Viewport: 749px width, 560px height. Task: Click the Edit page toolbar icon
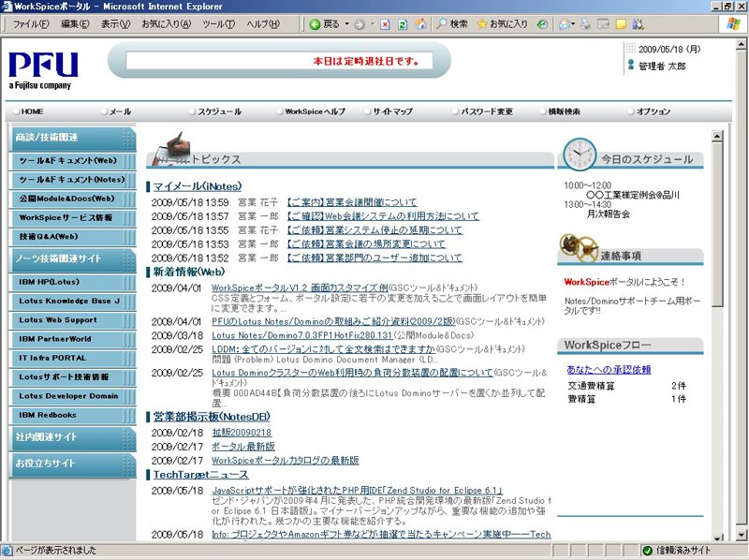603,24
